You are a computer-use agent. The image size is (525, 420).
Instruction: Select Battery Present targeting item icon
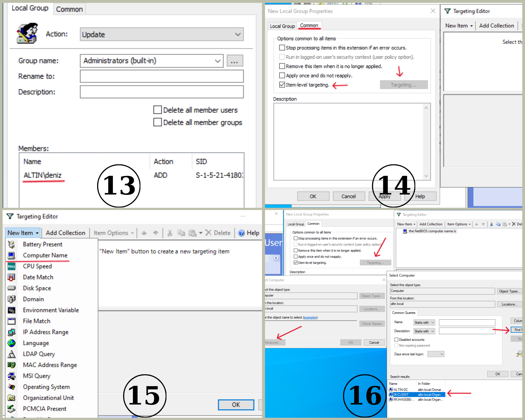pos(11,244)
